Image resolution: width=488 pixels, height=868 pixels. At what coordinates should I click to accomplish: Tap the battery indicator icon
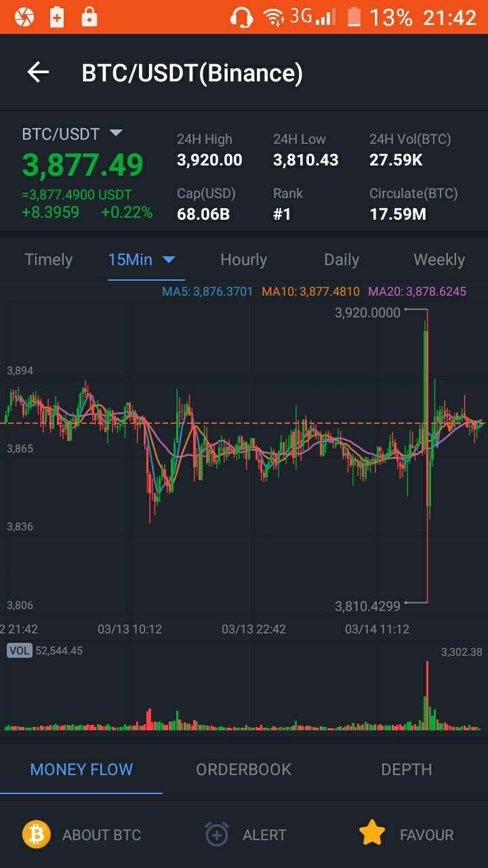pyautogui.click(x=354, y=17)
